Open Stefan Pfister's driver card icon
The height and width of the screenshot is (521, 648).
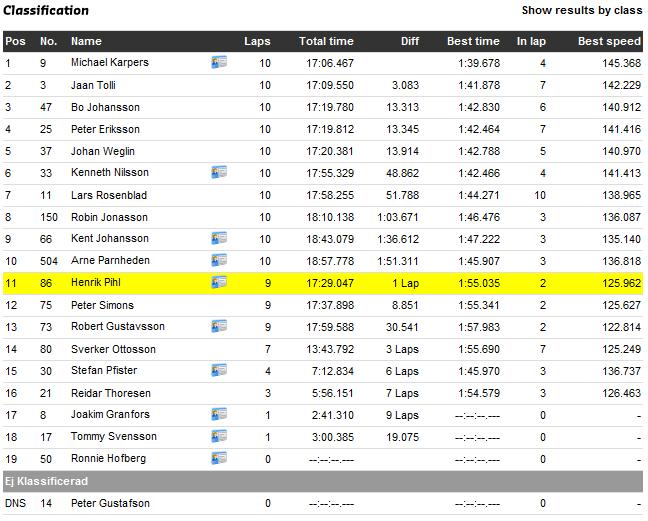click(219, 370)
